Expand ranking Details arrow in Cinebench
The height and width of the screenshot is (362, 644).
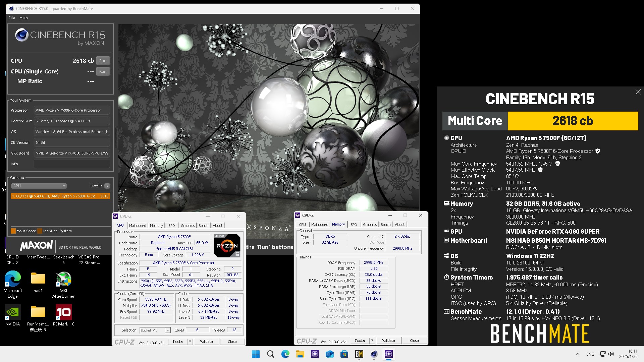click(x=107, y=186)
